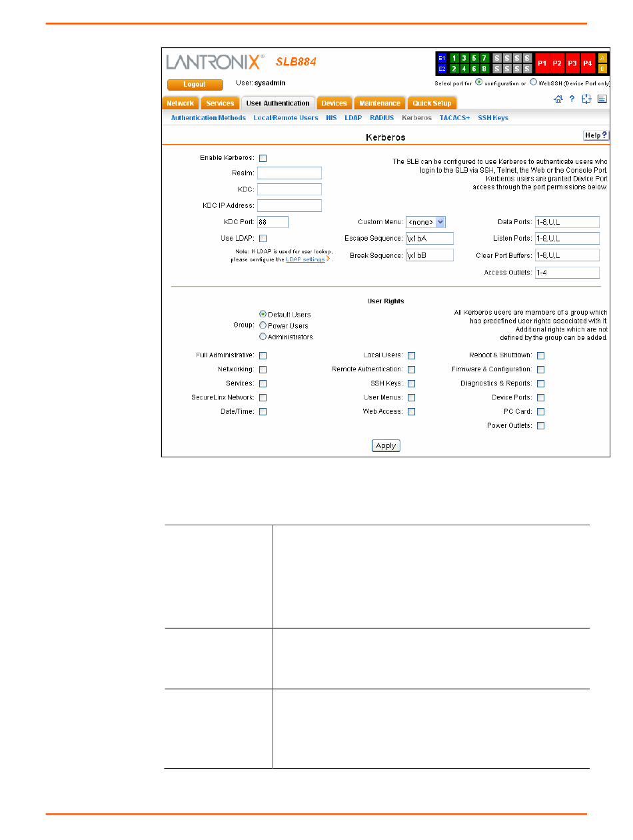Apply the Kerberos settings
Screen dimensions: 633x840
point(386,446)
